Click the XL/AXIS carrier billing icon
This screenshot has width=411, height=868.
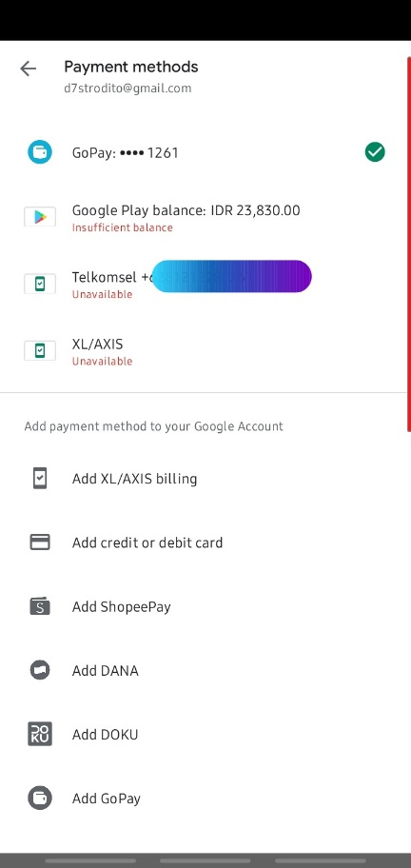(40, 350)
